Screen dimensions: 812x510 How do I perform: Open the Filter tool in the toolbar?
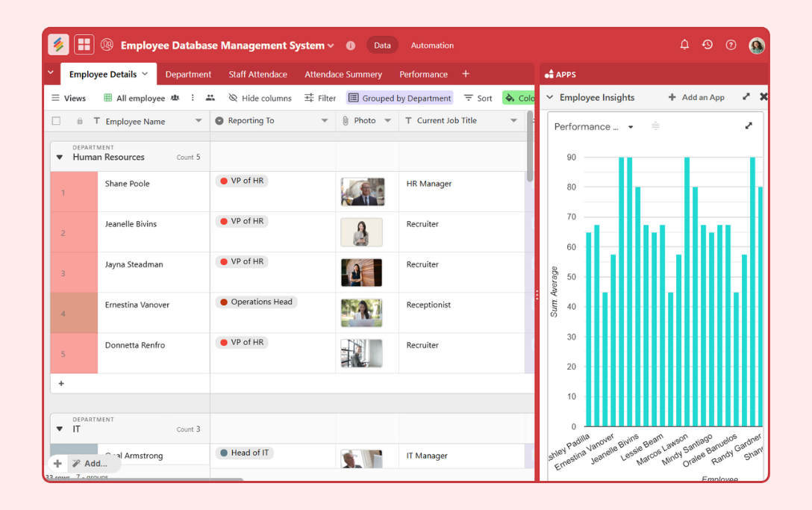[319, 98]
